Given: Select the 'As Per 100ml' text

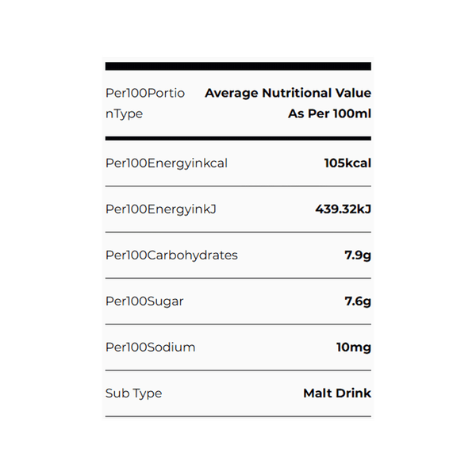Looking at the screenshot, I should tap(329, 113).
